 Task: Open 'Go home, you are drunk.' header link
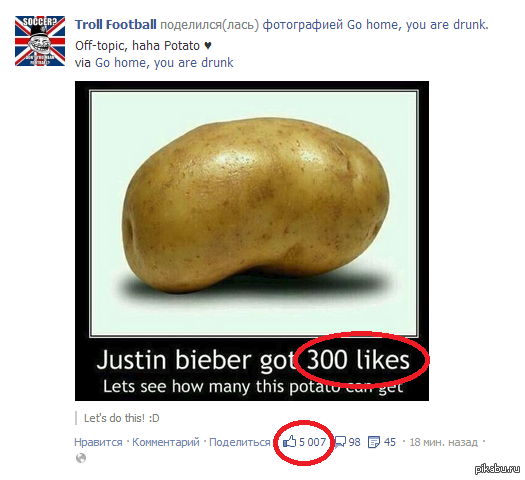(418, 25)
